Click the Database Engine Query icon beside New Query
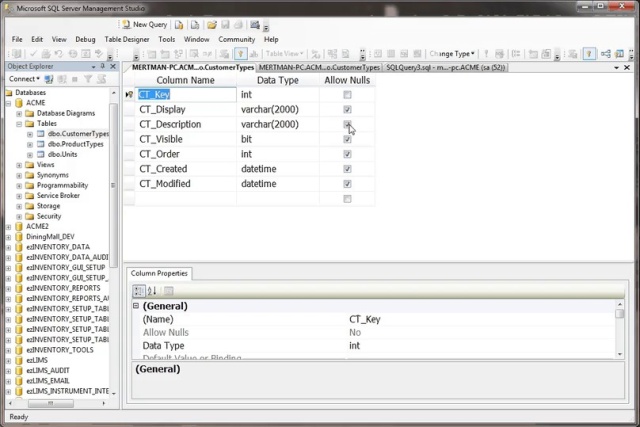This screenshot has height=427, width=640. pyautogui.click(x=179, y=25)
